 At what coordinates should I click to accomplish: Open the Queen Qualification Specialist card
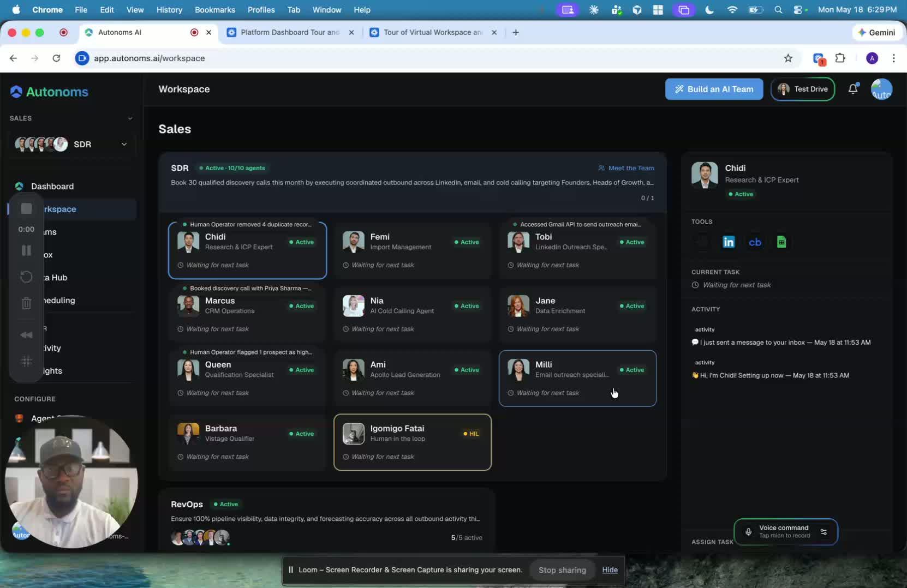click(248, 378)
